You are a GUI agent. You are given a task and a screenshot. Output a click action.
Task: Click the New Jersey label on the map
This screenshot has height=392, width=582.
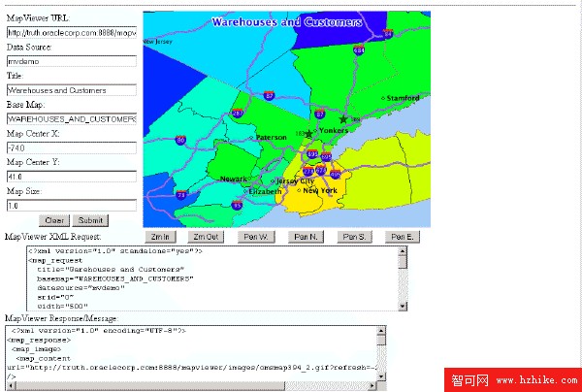(158, 42)
